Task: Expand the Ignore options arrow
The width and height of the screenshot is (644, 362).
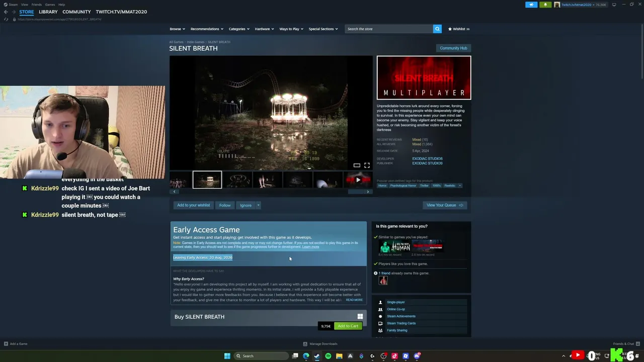Action: coord(258,205)
